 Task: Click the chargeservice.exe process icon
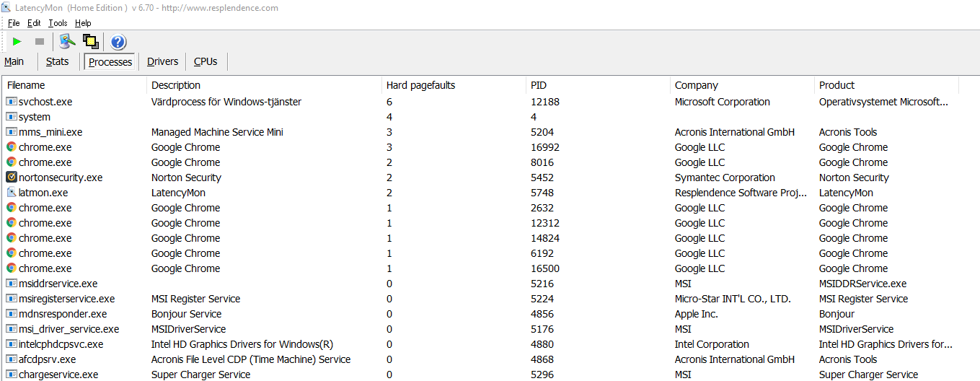(12, 375)
